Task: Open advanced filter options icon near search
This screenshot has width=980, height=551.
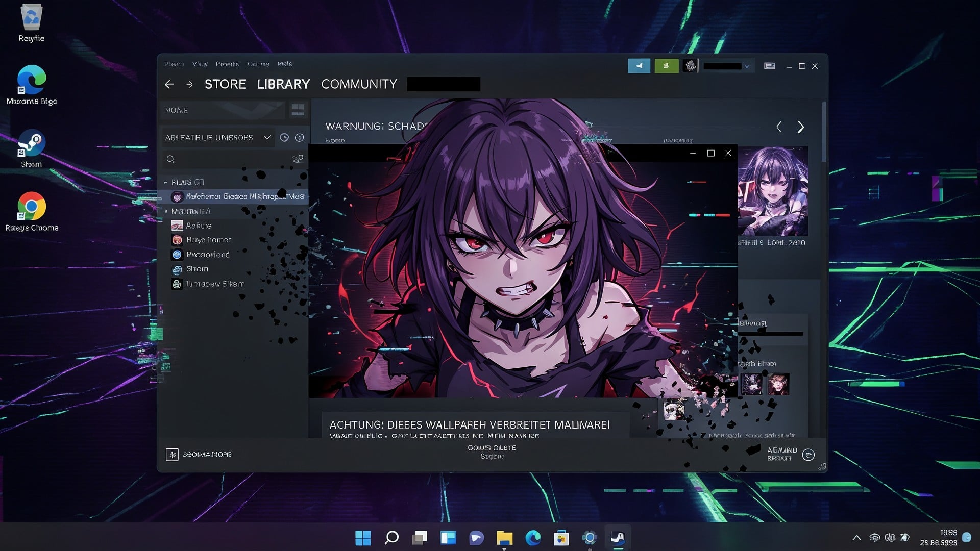Action: tap(298, 159)
